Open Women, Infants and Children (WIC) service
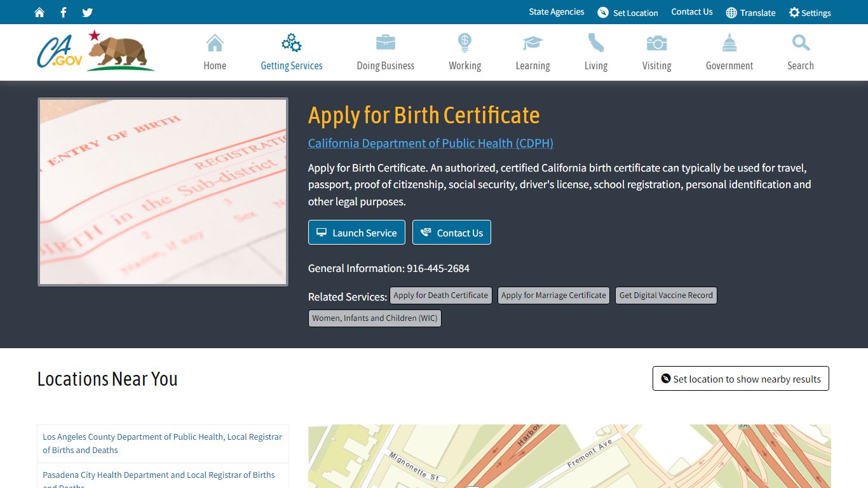868x488 pixels. click(375, 318)
